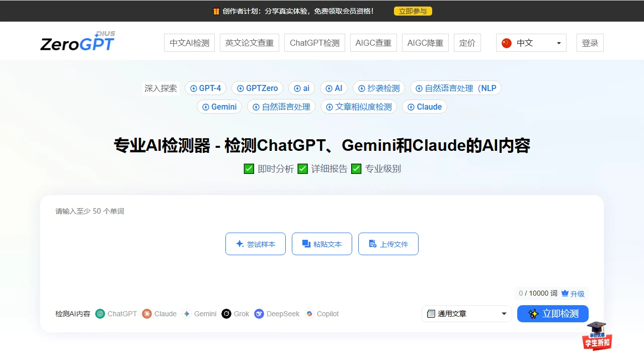Click the green checkmark beside 详细报告
The width and height of the screenshot is (644, 362).
tap(302, 169)
